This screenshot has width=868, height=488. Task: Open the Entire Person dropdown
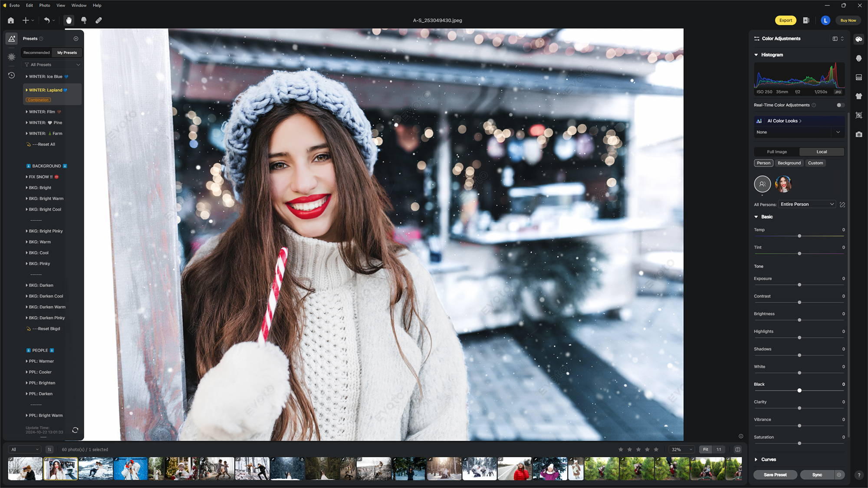tap(806, 204)
